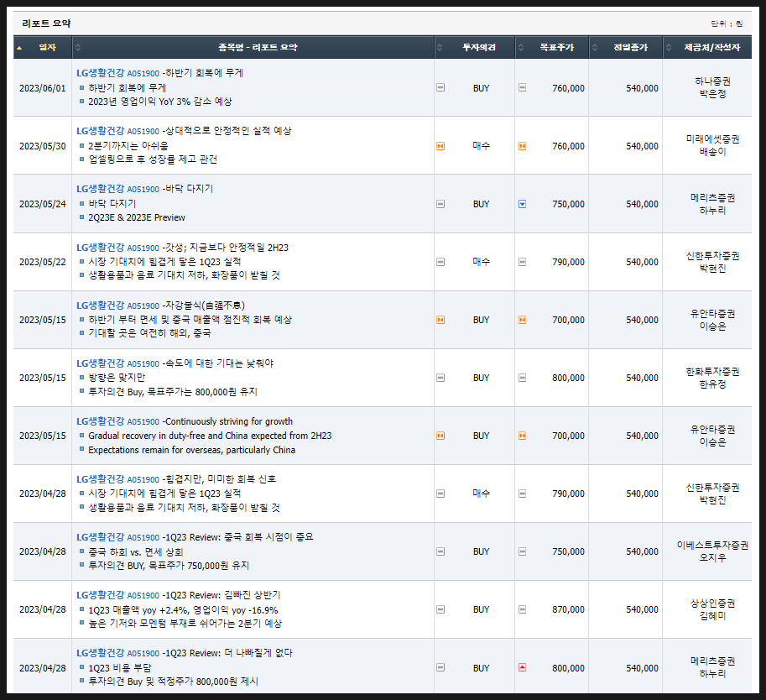Click the target price unchanged icon beside 하나증권 760,000
This screenshot has width=766, height=700.
(x=522, y=87)
